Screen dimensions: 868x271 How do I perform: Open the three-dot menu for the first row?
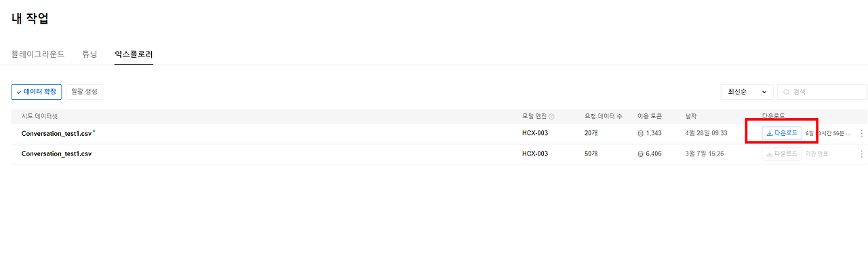point(861,133)
